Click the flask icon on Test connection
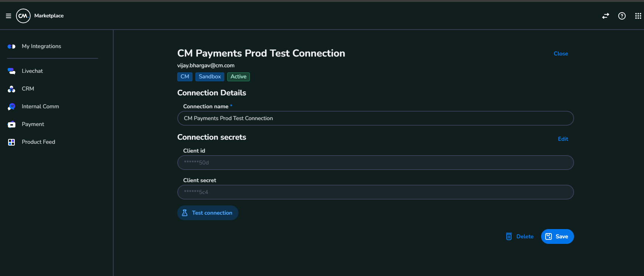644x276 pixels. (x=185, y=213)
